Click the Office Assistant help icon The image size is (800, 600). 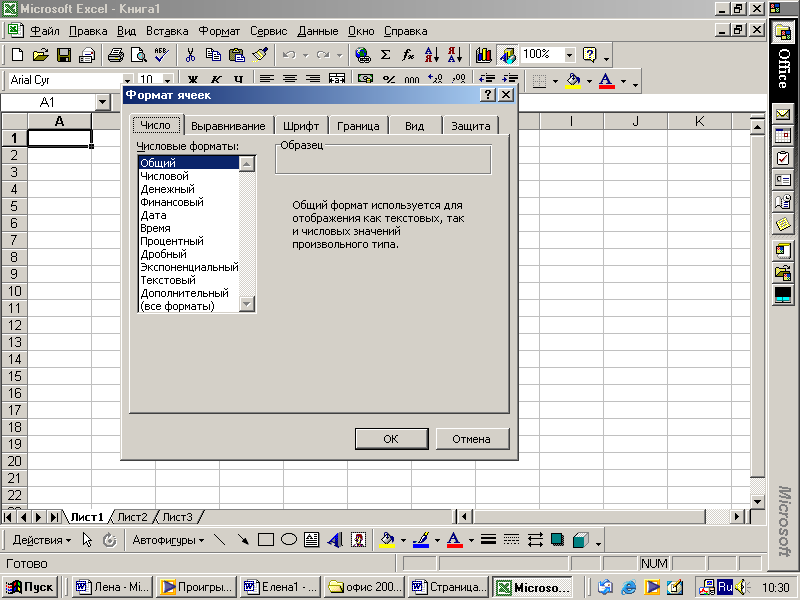[x=589, y=55]
